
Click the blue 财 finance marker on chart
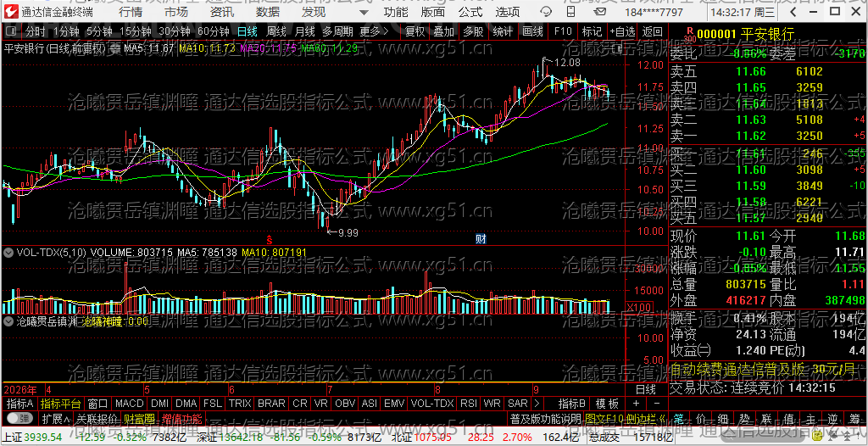[481, 239]
